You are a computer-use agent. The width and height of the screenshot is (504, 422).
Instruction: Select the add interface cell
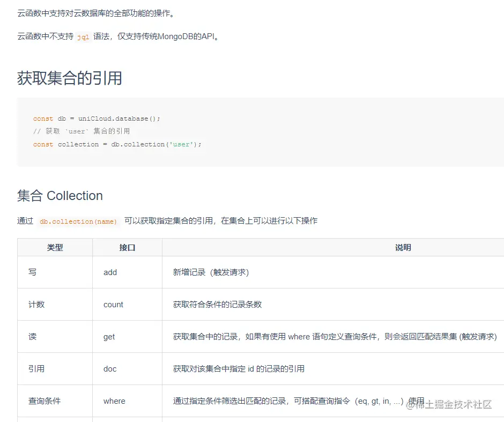pos(110,272)
